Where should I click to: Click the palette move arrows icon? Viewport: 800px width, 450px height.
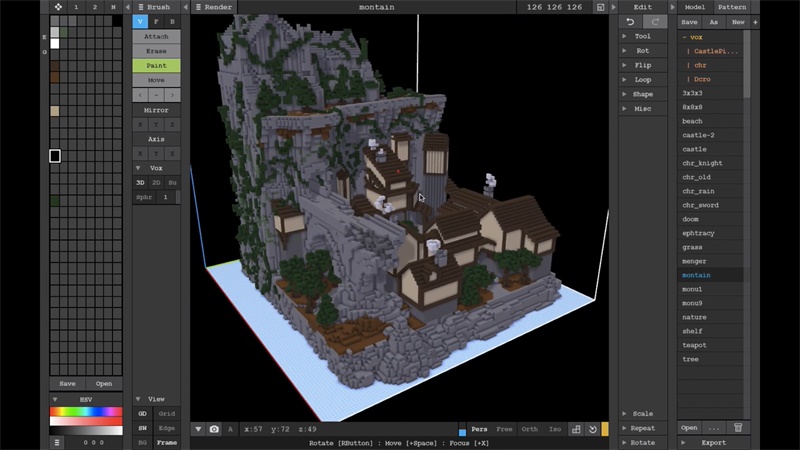tap(58, 7)
